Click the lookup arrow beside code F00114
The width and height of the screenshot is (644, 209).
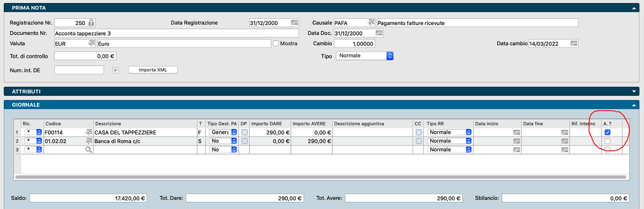[89, 132]
